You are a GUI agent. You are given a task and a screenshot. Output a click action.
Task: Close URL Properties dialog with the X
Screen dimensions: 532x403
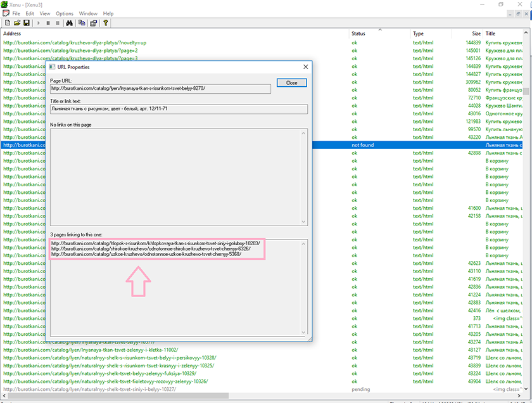(306, 67)
